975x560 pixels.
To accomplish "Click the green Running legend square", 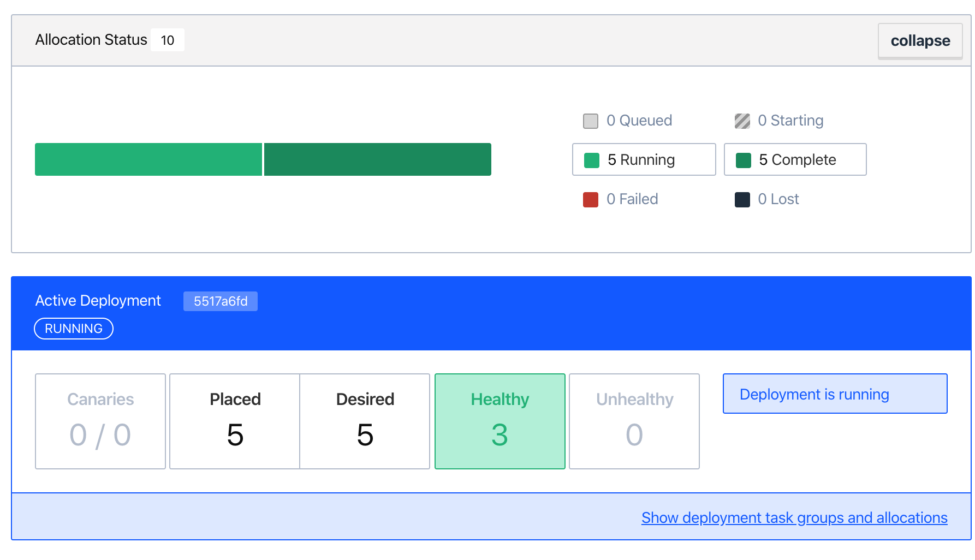I will [592, 160].
